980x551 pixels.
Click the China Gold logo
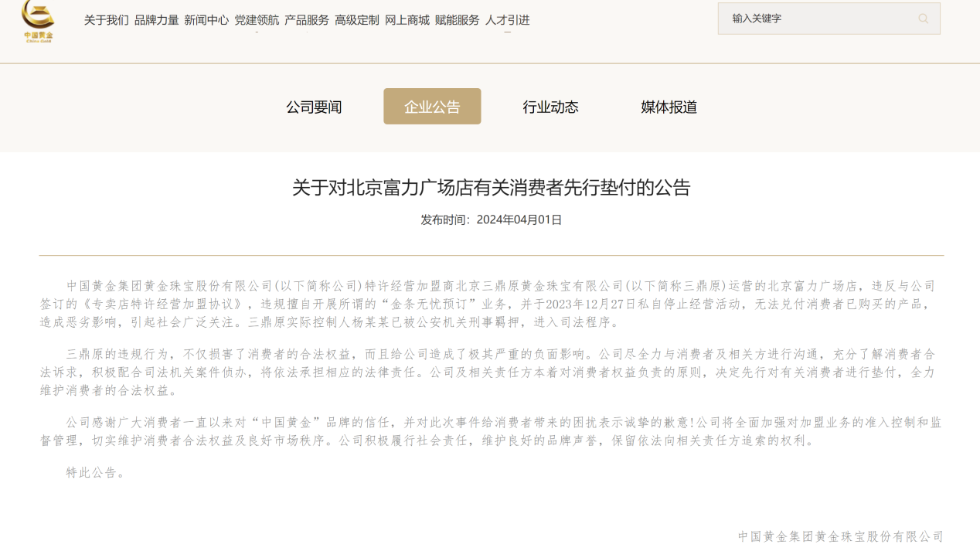click(38, 21)
